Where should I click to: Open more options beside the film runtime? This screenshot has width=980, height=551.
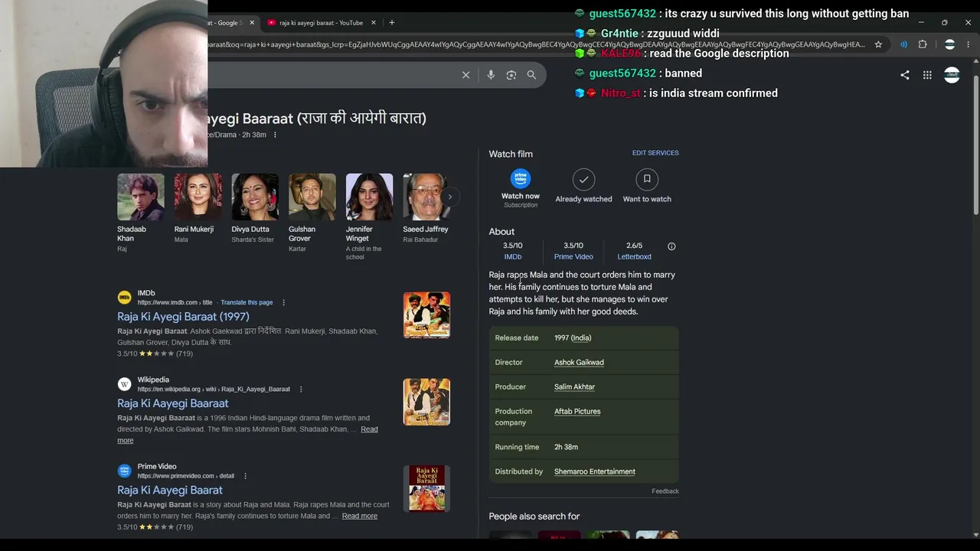(x=275, y=135)
